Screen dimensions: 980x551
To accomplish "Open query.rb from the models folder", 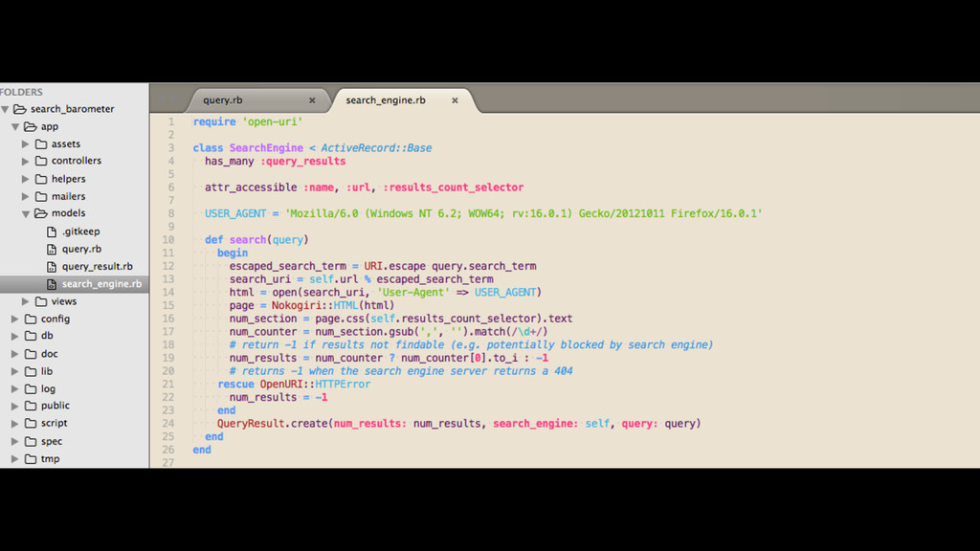I will tap(81, 250).
